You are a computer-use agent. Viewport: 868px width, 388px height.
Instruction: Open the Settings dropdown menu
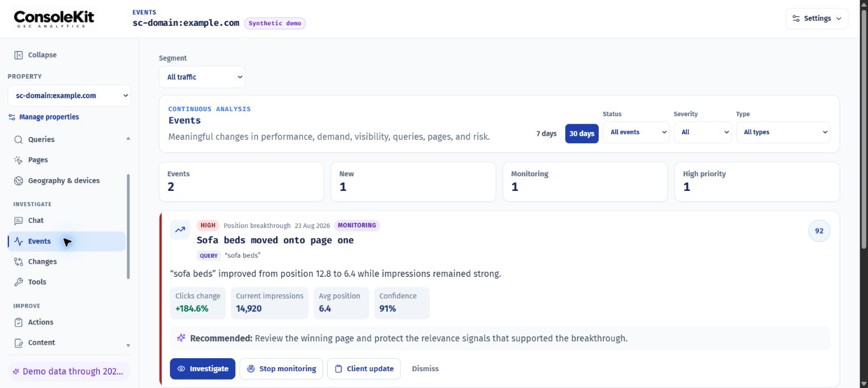click(x=817, y=19)
